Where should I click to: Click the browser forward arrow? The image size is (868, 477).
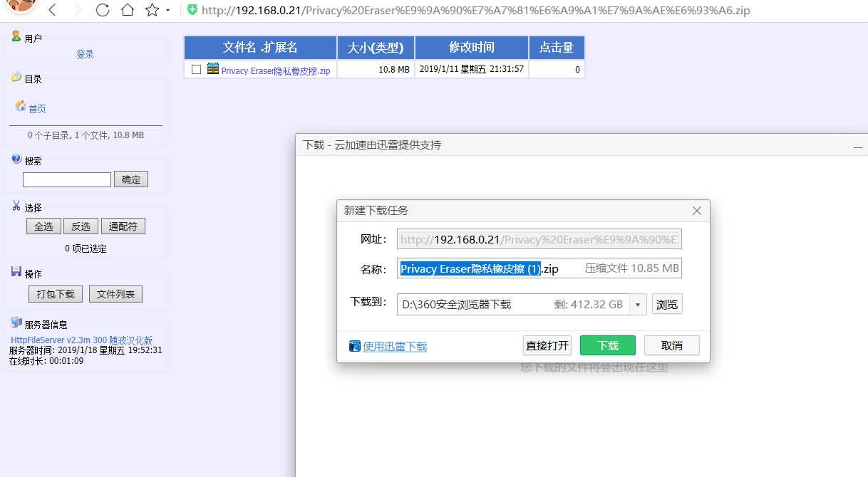[x=78, y=10]
